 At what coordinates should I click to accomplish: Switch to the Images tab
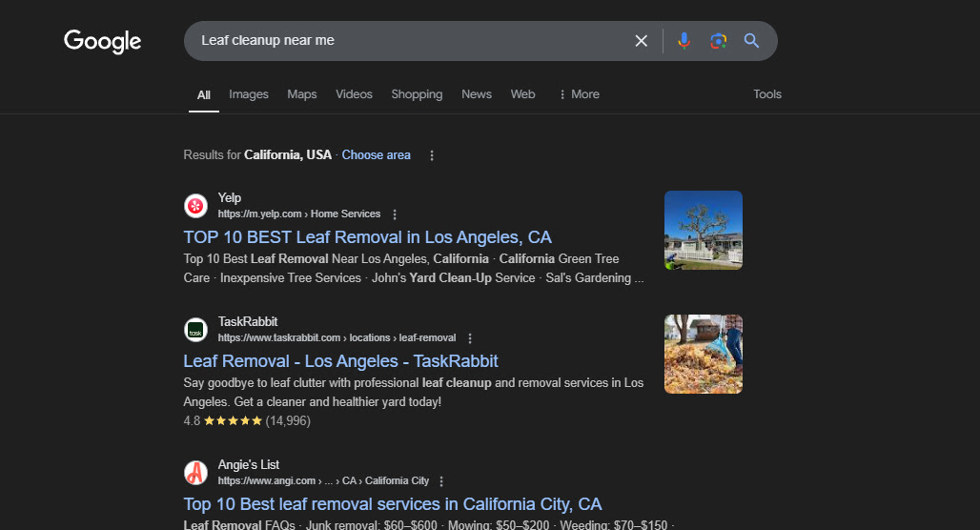coord(249,94)
